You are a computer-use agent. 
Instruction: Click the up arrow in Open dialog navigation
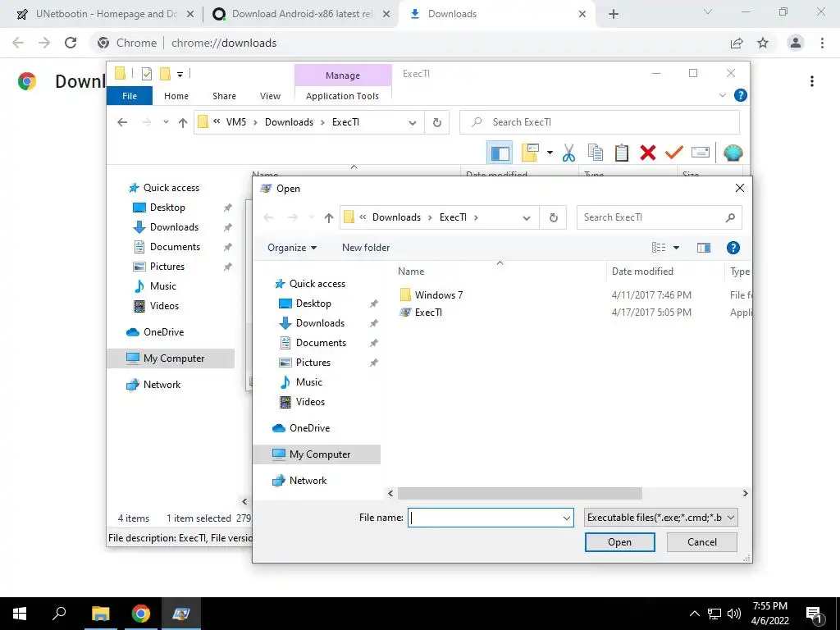(x=328, y=217)
